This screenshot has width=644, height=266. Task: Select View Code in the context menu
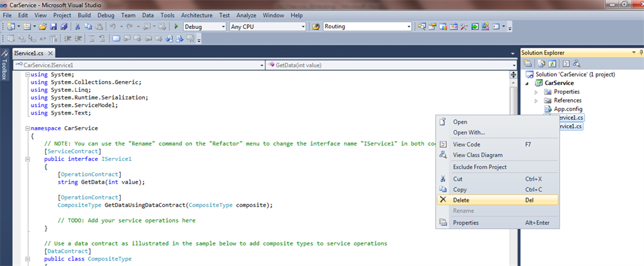coord(497,145)
